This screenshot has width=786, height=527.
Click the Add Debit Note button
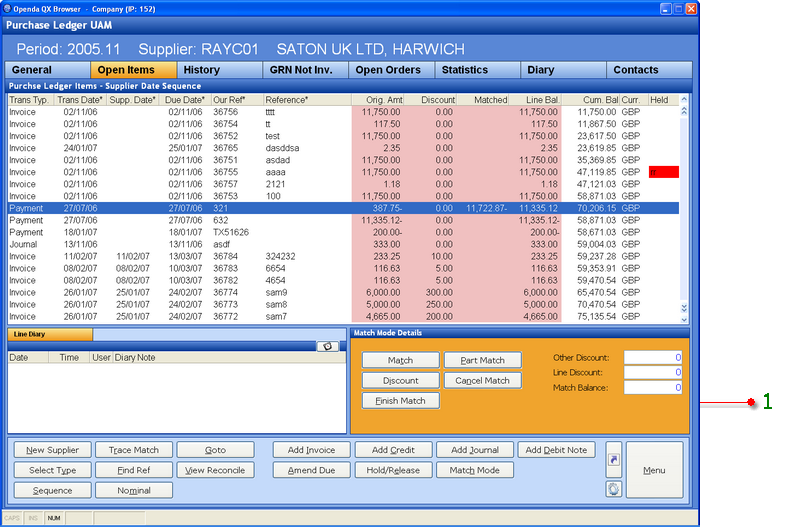[556, 450]
